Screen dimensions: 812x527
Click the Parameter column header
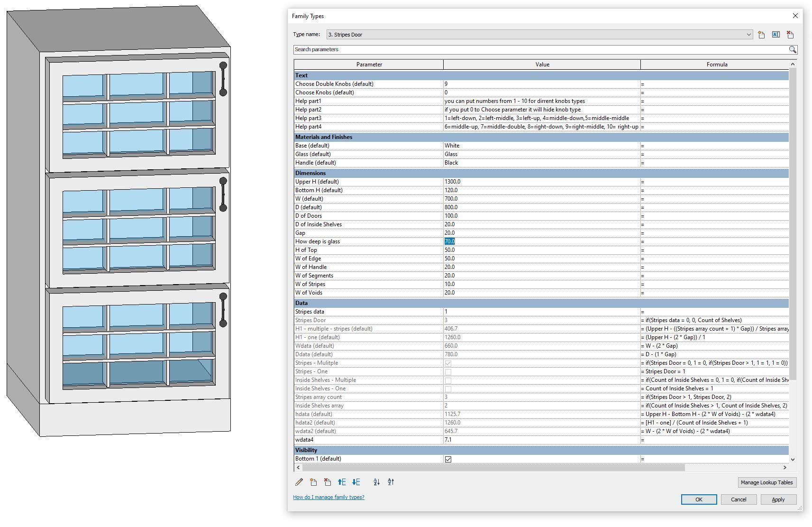point(369,65)
